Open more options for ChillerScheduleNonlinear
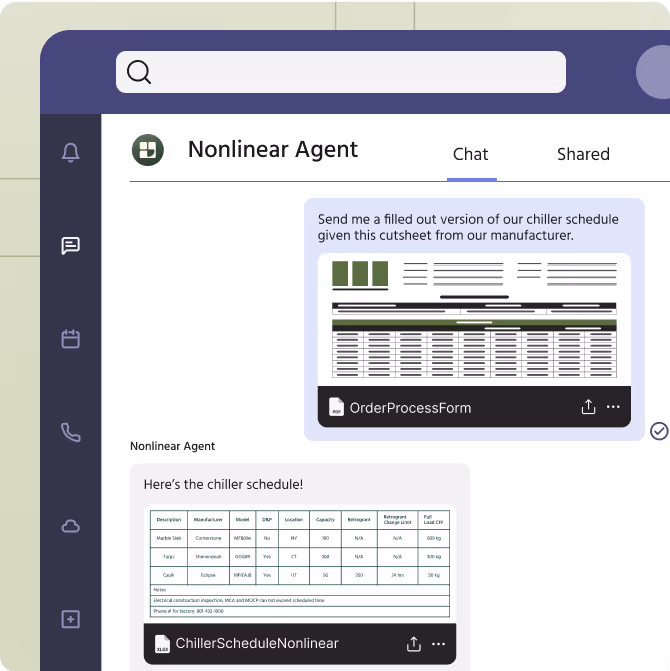Viewport: 670px width, 671px height. point(439,644)
